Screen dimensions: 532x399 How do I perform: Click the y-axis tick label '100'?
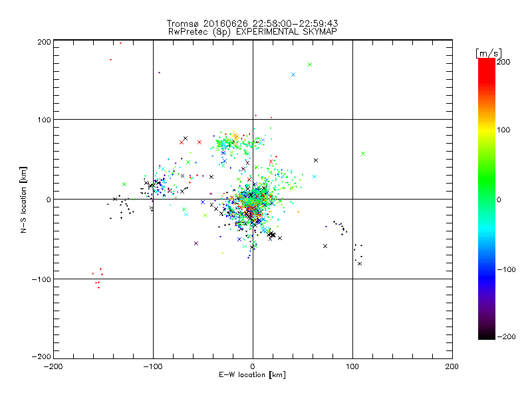(x=45, y=120)
